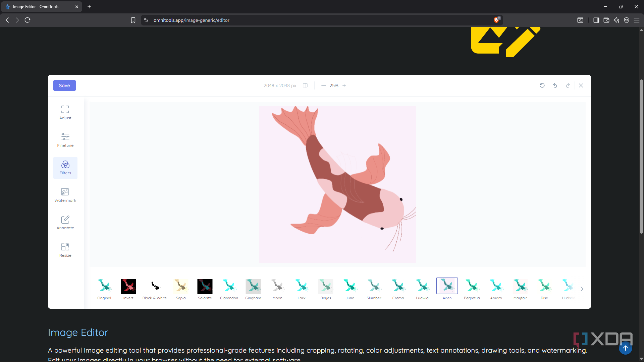
Task: Undo the last edit
Action: pos(555,85)
